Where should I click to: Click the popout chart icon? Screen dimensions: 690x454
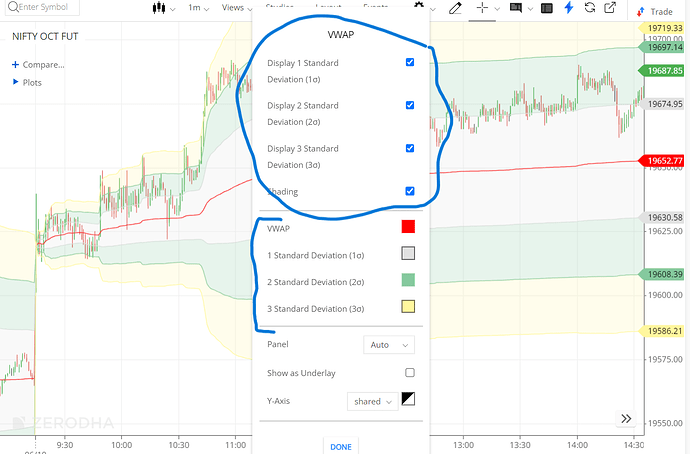click(x=611, y=8)
